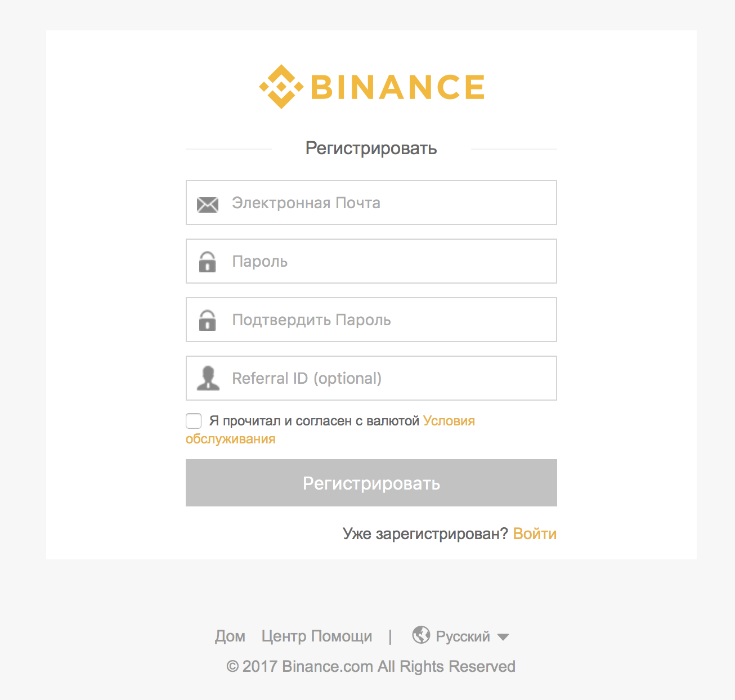Click the Войти login link
Viewport: 735px width, 700px height.
(x=535, y=533)
